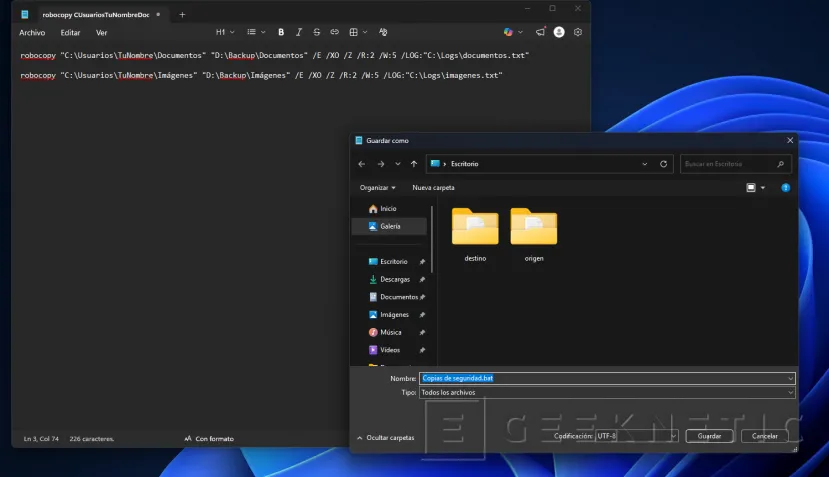Click the Escritorio breadcrumb in address bar
829x477 pixels.
click(464, 164)
